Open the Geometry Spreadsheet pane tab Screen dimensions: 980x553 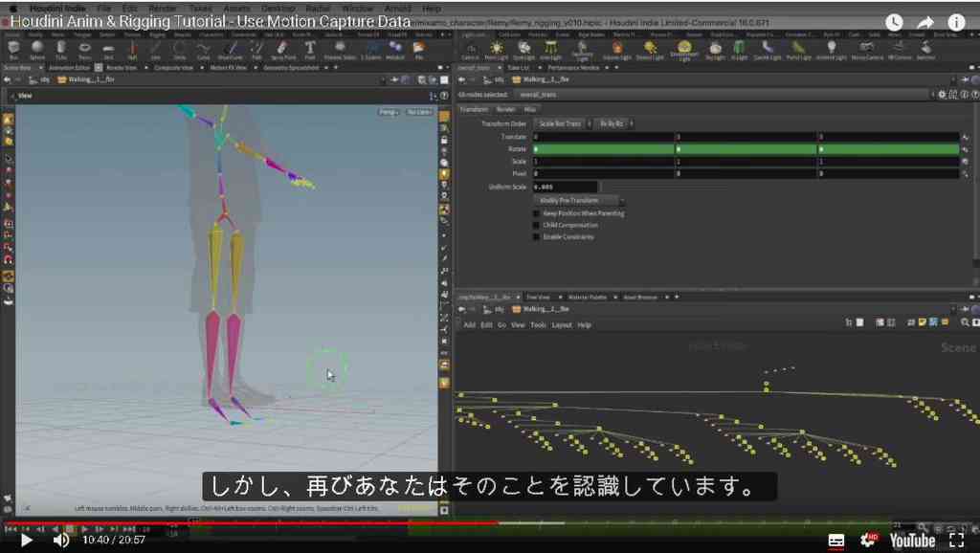(x=291, y=68)
